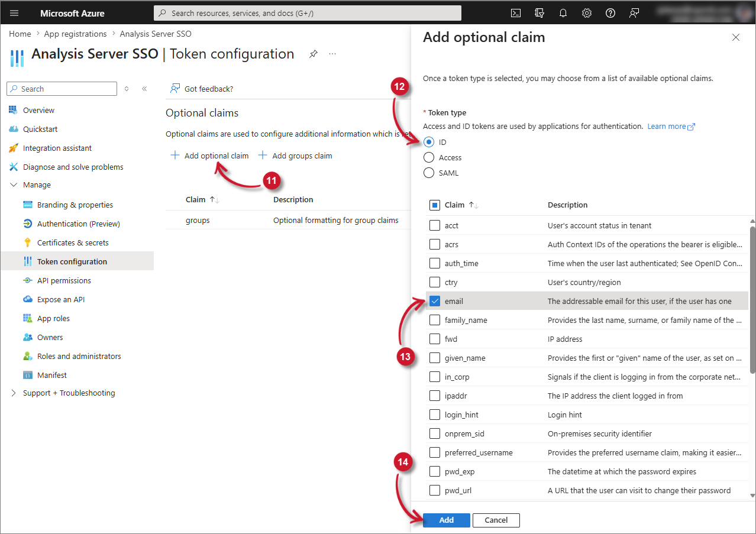756x534 pixels.
Task: Check the acct claim checkbox
Action: (434, 225)
